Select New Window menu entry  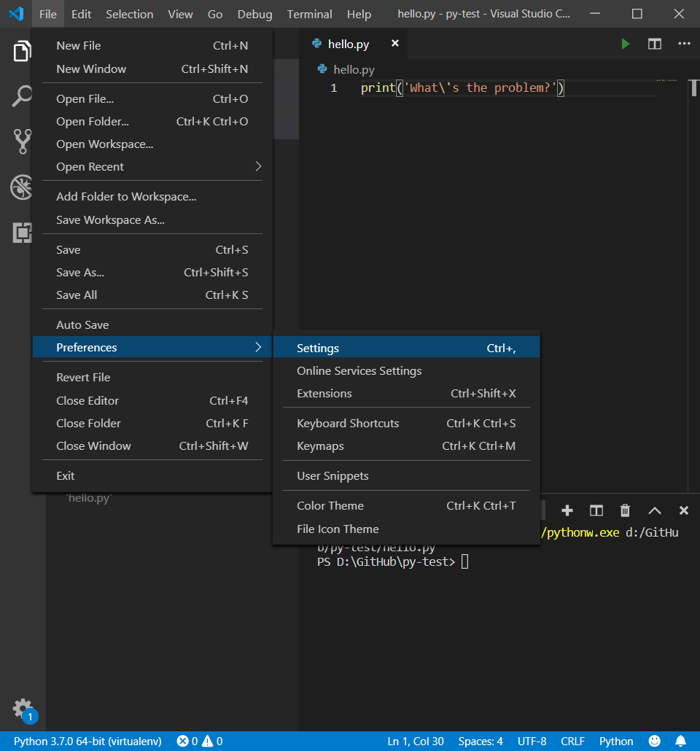(152, 69)
